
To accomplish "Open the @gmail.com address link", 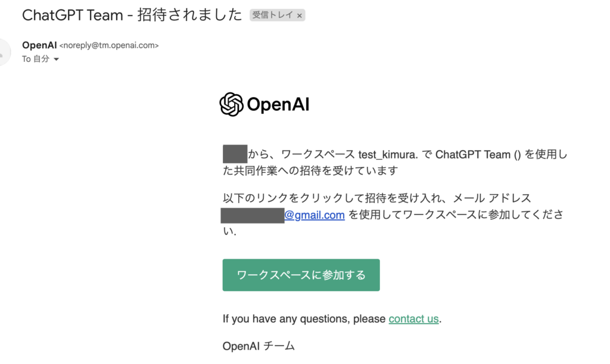I will (315, 215).
